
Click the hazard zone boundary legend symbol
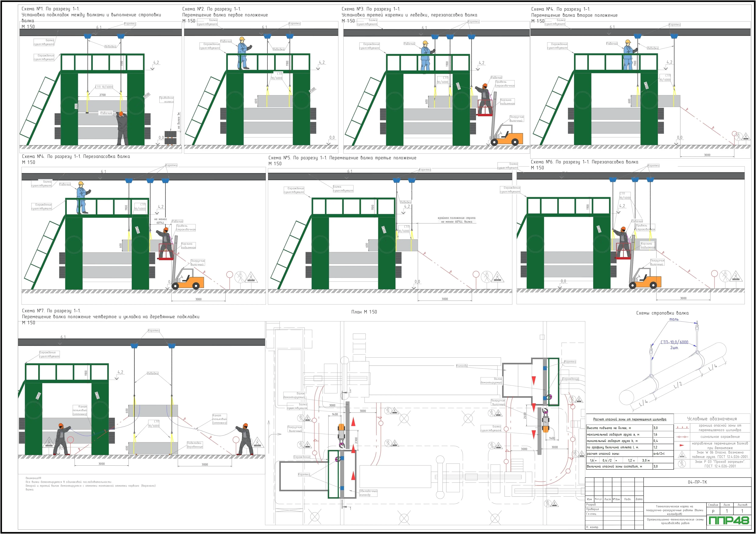[x=682, y=427]
